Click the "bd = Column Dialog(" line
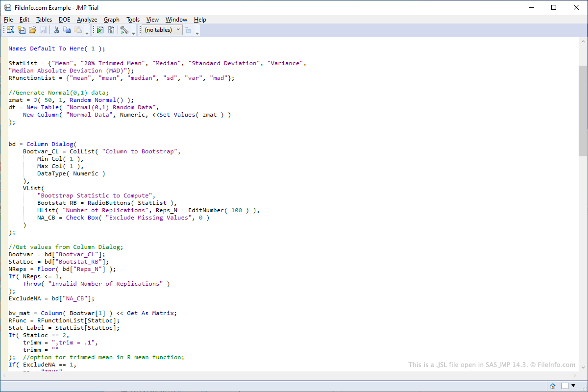 [43, 144]
